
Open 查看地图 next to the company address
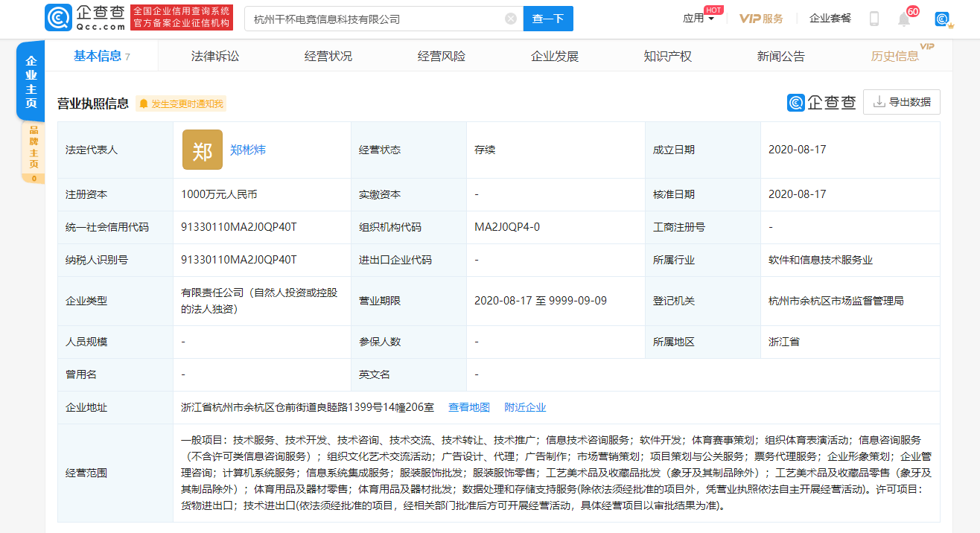click(469, 407)
